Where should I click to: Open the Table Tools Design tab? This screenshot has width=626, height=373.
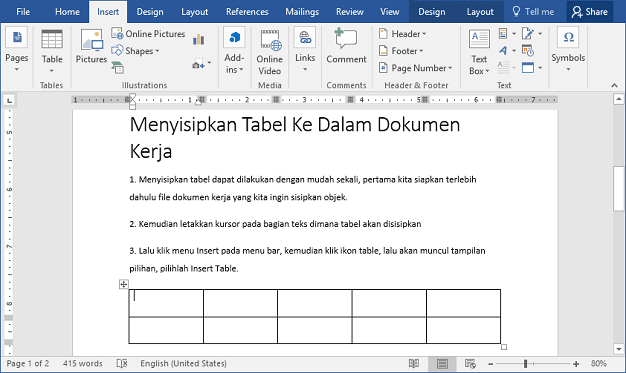[x=432, y=12]
